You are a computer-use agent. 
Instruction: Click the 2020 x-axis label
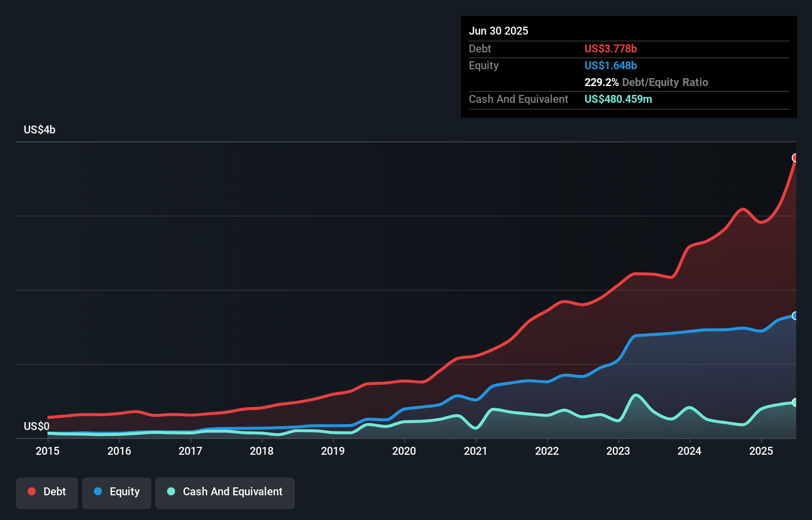click(x=404, y=451)
